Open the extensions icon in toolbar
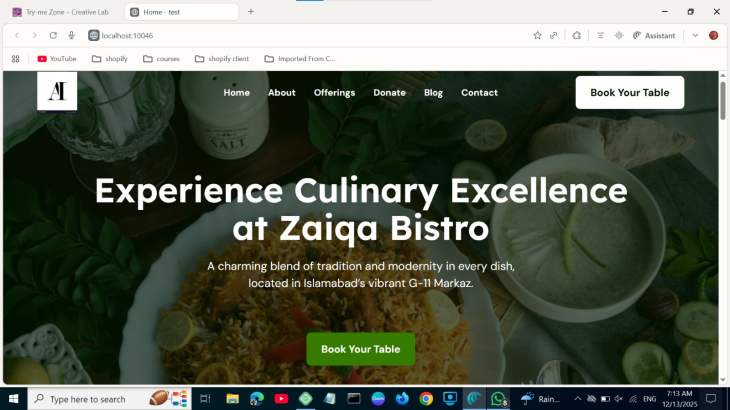The height and width of the screenshot is (410, 730). (576, 35)
